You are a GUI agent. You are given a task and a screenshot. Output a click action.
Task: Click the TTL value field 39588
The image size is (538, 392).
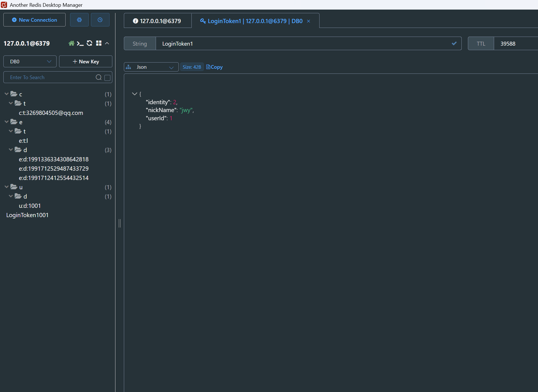516,44
